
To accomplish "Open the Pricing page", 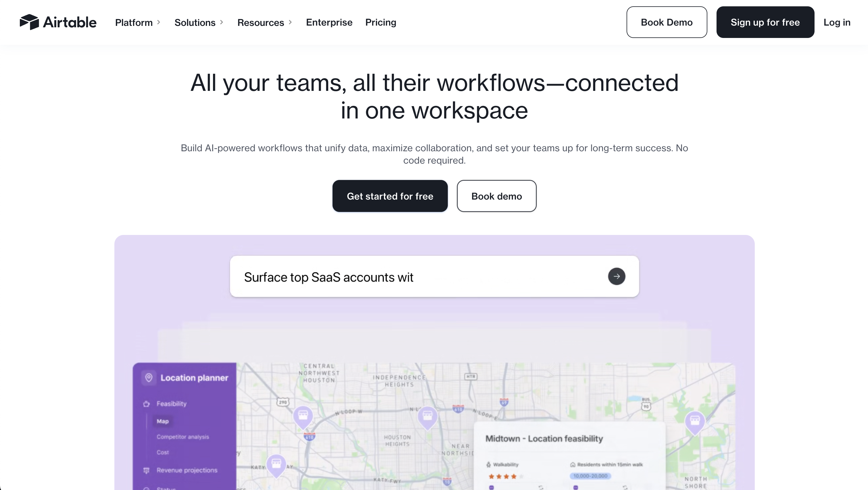I will click(381, 22).
